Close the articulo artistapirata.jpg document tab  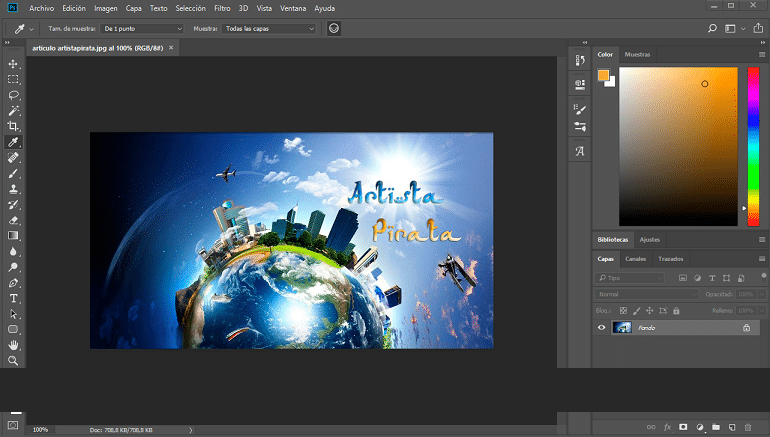coord(171,47)
